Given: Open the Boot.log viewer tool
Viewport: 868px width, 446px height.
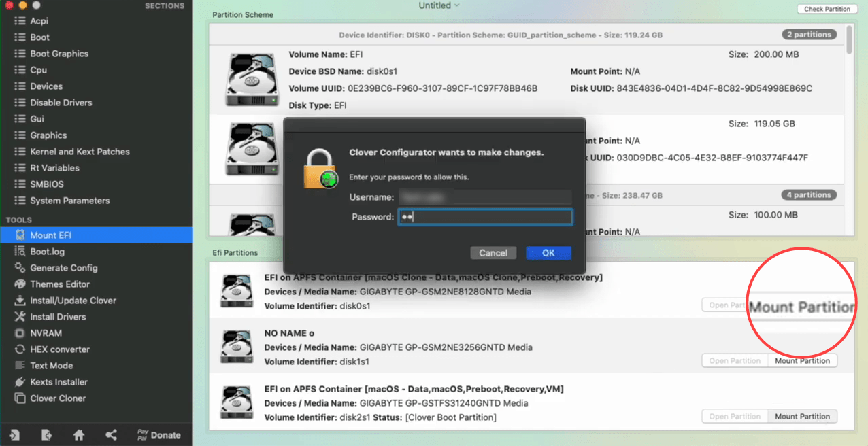Looking at the screenshot, I should coord(96,252).
